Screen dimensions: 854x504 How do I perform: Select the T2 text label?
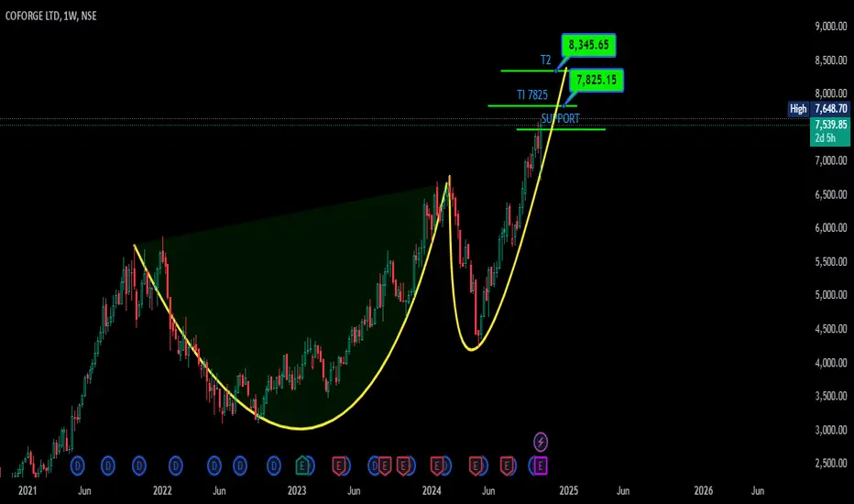[546, 60]
